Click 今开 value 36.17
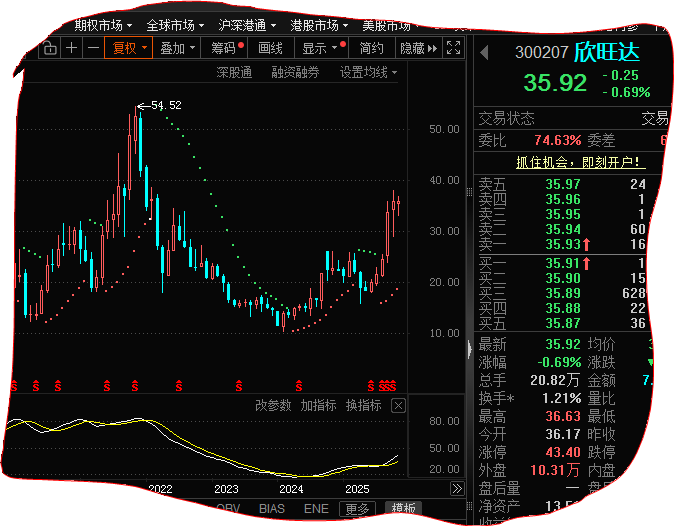This screenshot has width=674, height=526. point(563,434)
